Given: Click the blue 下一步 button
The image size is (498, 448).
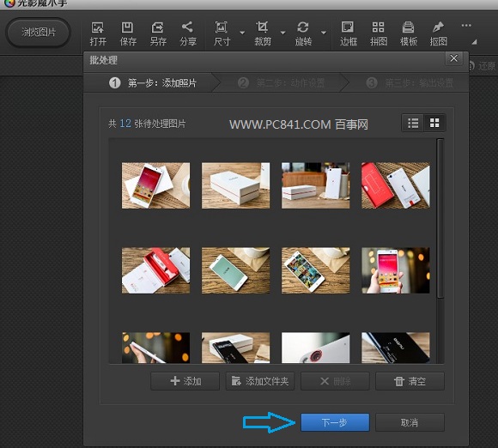Looking at the screenshot, I should coord(335,422).
